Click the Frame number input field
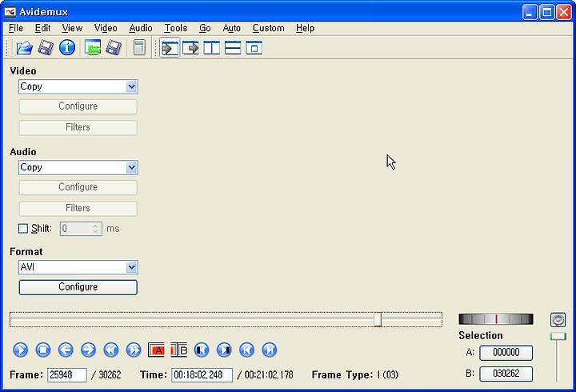 coord(67,375)
